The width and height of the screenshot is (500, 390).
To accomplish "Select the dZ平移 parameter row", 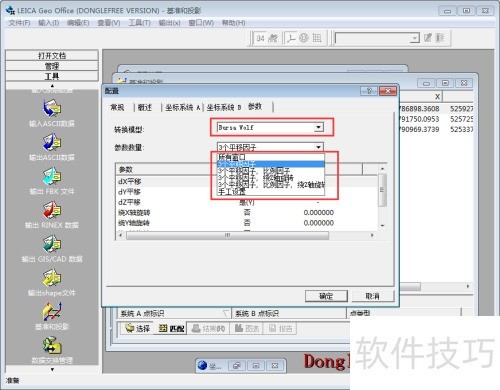I will tap(247, 202).
